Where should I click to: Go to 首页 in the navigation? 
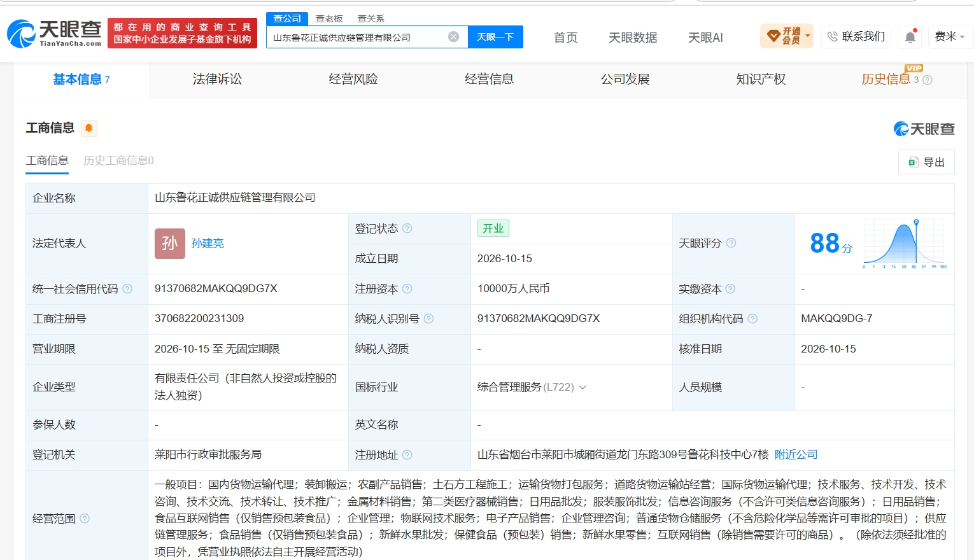pyautogui.click(x=565, y=38)
